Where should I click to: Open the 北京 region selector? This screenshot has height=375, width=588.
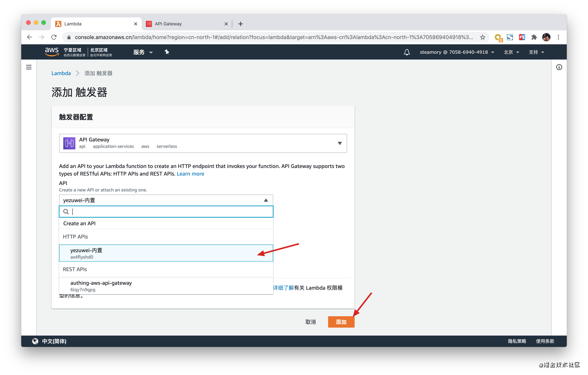[x=511, y=52]
